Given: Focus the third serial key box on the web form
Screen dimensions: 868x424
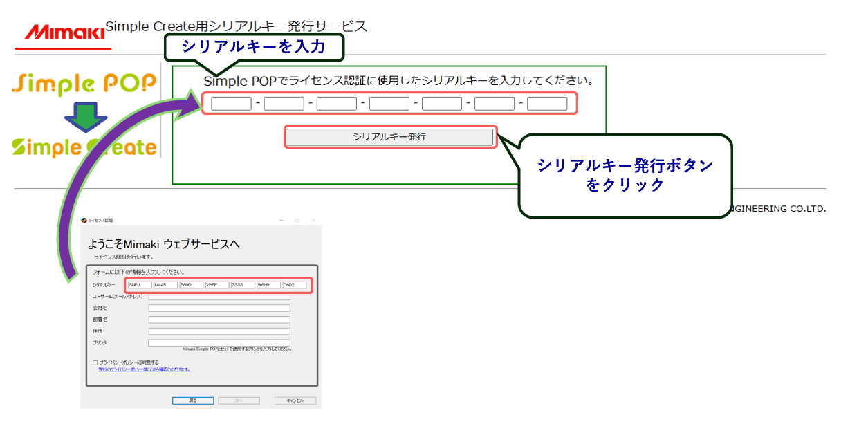Looking at the screenshot, I should [337, 104].
